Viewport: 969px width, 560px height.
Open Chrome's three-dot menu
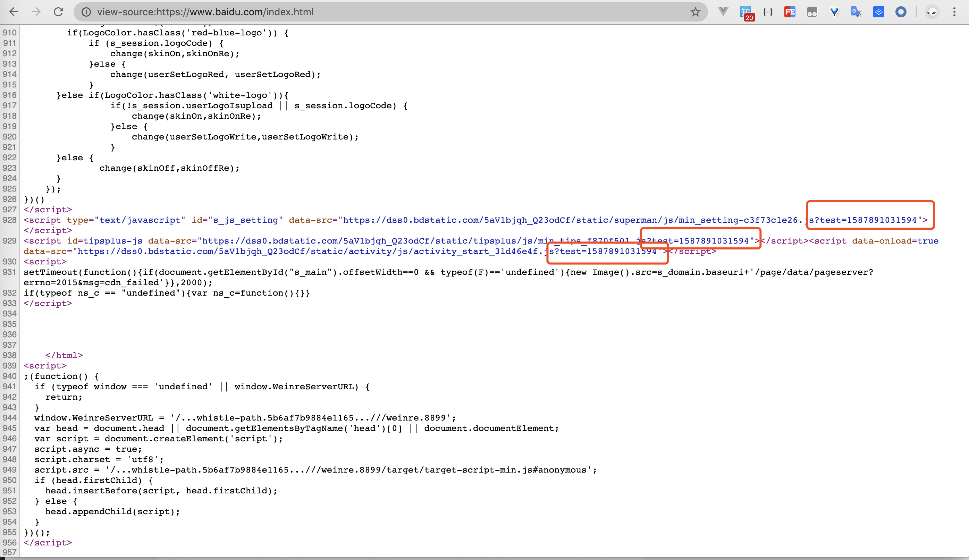pos(954,12)
